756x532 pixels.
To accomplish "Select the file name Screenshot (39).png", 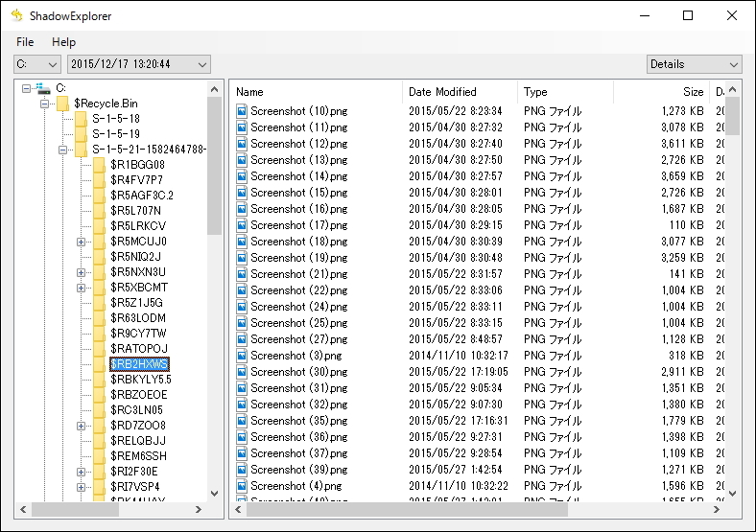I will coord(299,470).
